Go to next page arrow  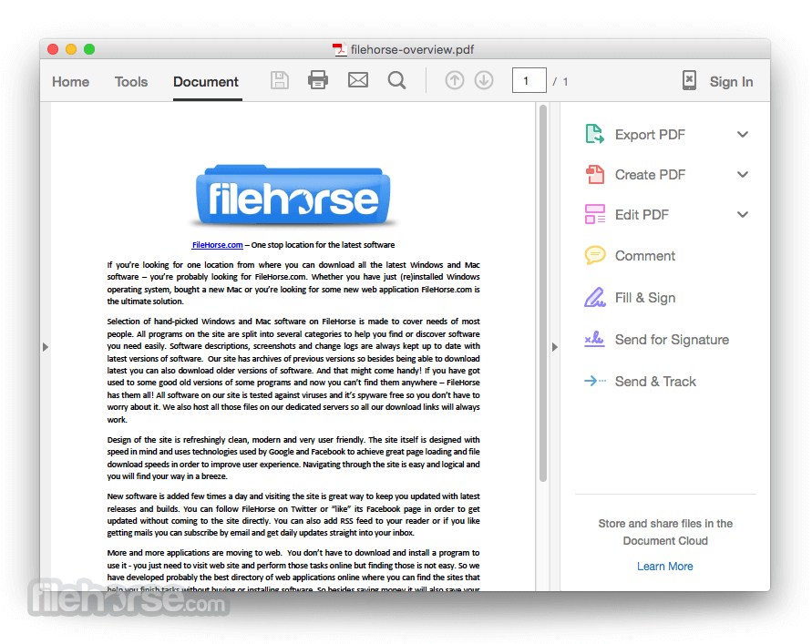[x=484, y=80]
